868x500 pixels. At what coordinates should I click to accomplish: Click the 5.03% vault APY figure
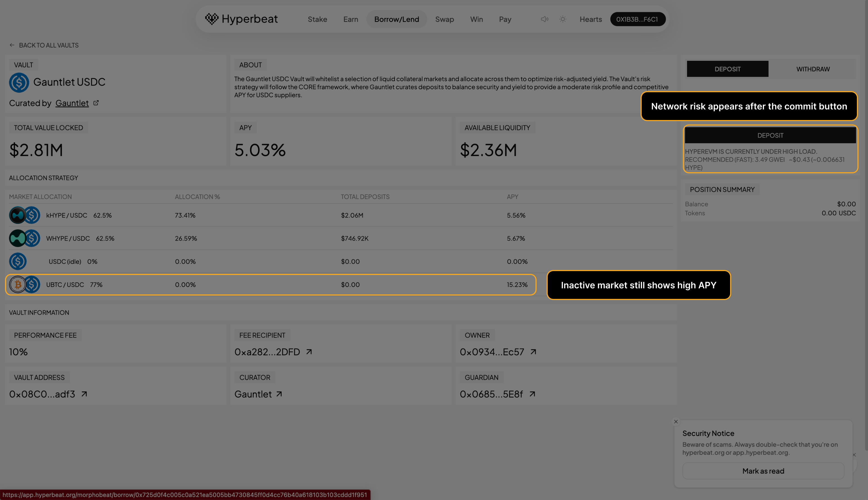tap(260, 150)
